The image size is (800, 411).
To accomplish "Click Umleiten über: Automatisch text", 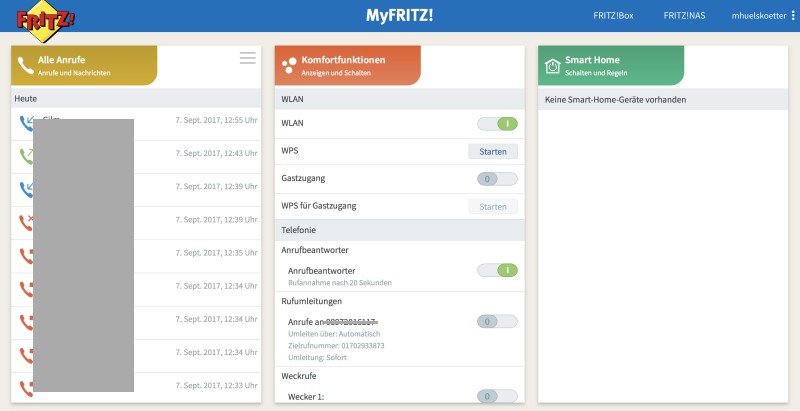I will [x=334, y=334].
